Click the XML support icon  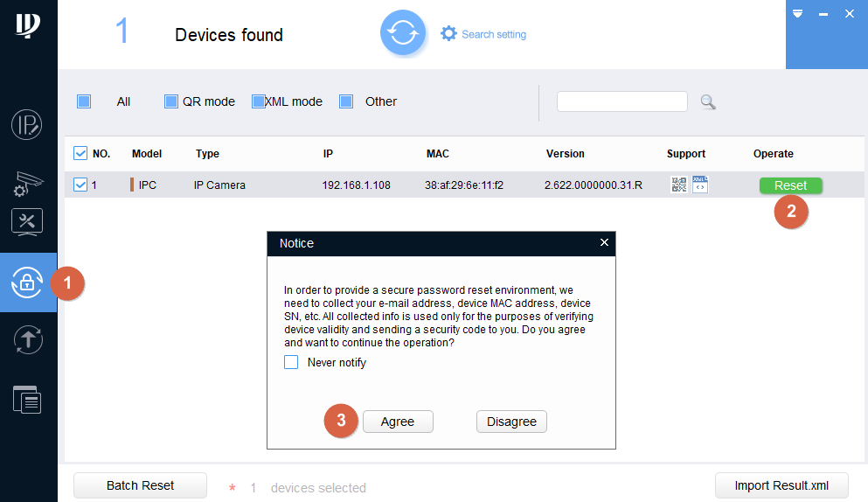pyautogui.click(x=699, y=185)
